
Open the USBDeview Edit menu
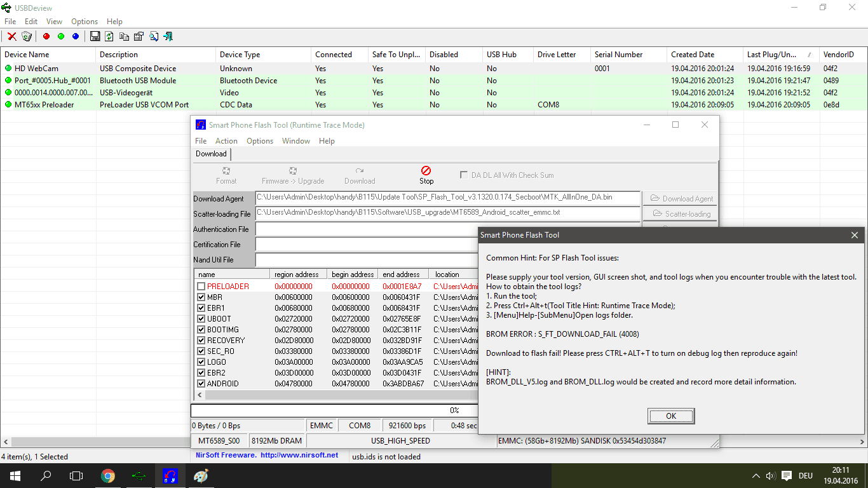pos(31,21)
